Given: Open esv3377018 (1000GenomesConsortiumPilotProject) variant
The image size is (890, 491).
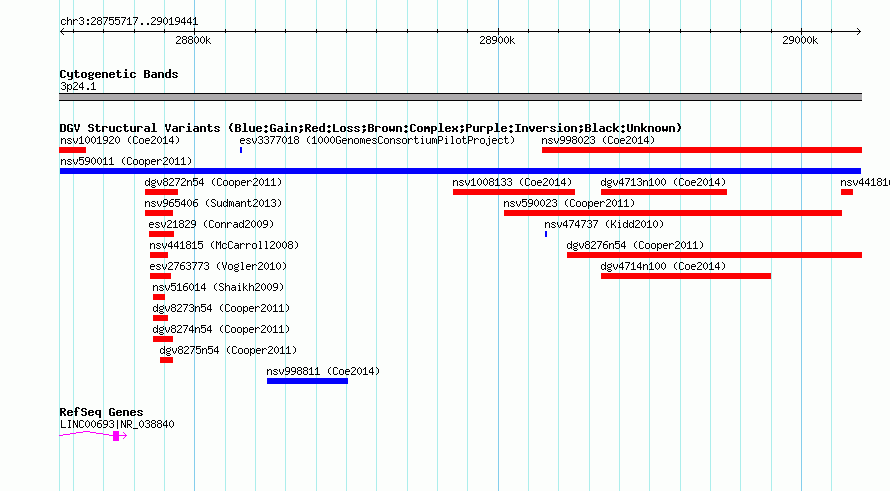Looking at the screenshot, I should tap(377, 140).
